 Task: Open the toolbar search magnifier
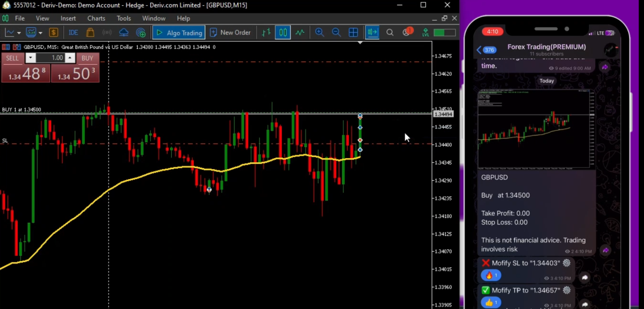pyautogui.click(x=390, y=33)
